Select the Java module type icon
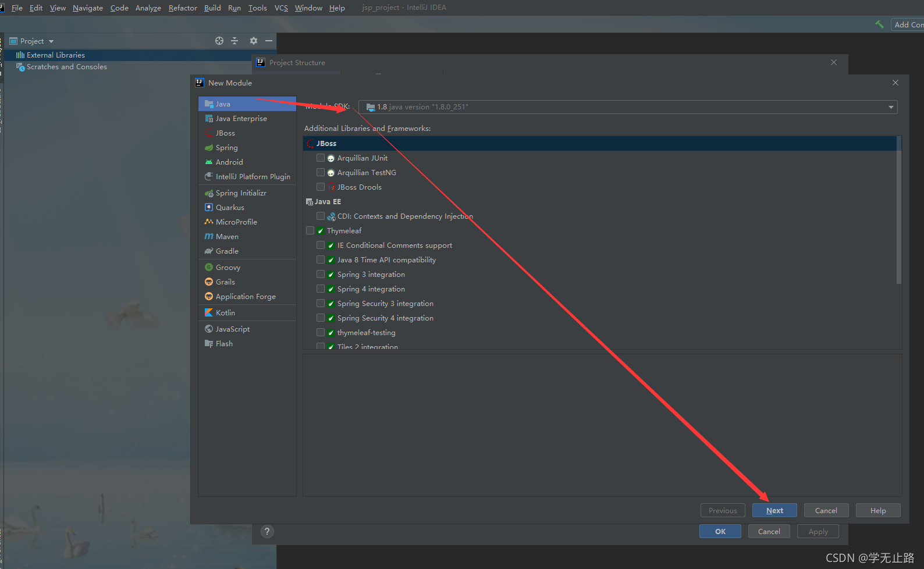Image resolution: width=924 pixels, height=569 pixels. pyautogui.click(x=209, y=104)
